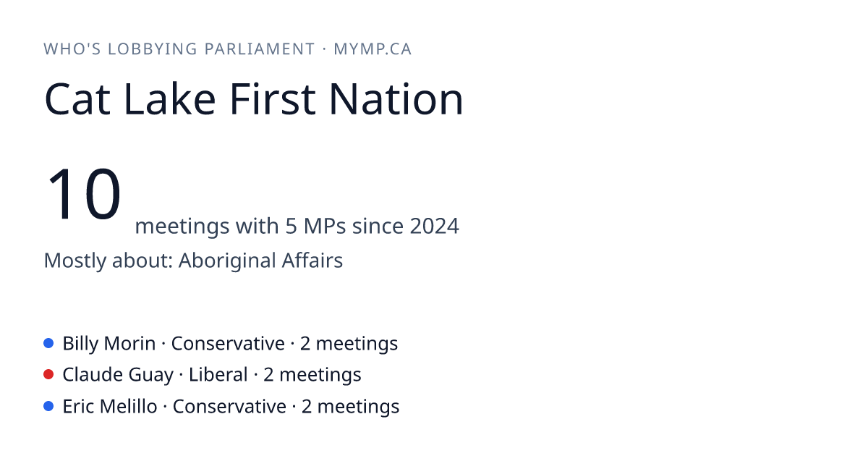The height and width of the screenshot is (456, 868).
Task: Click the Who's Lobbying Parliament header
Action: click(x=179, y=49)
